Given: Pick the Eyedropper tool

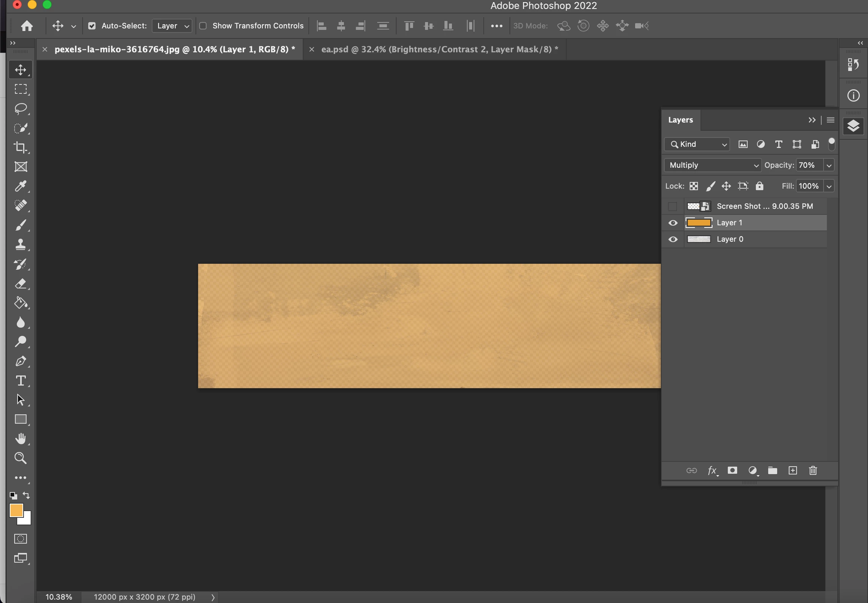Looking at the screenshot, I should pyautogui.click(x=21, y=186).
